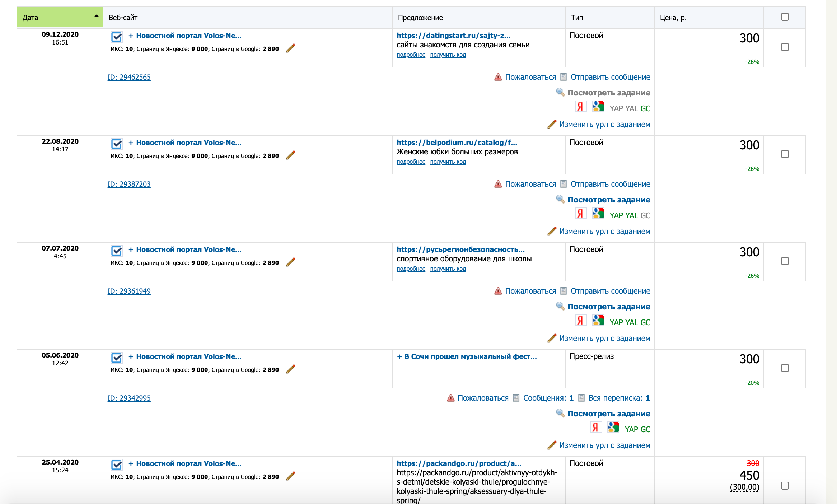This screenshot has width=837, height=504.
Task: Check the row checkbox for 07.07.2020 order
Action: point(785,261)
